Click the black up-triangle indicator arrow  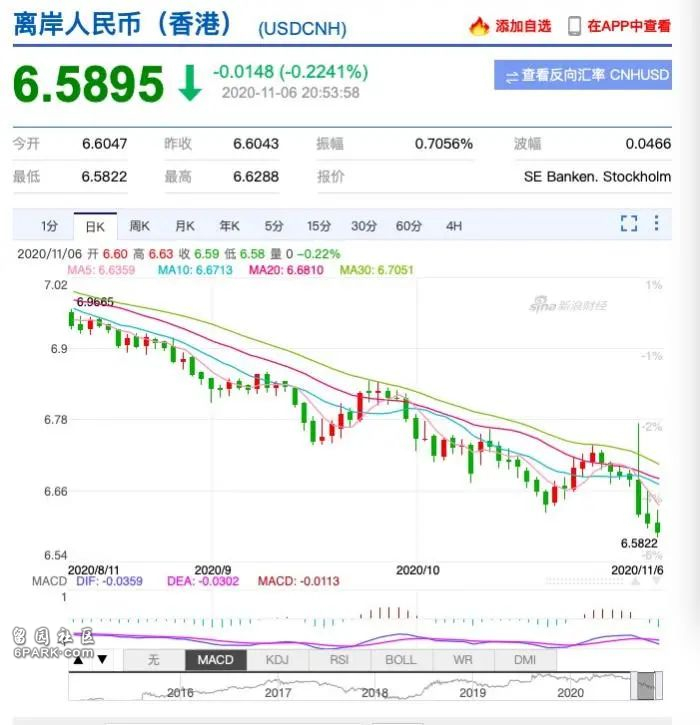pos(79,659)
